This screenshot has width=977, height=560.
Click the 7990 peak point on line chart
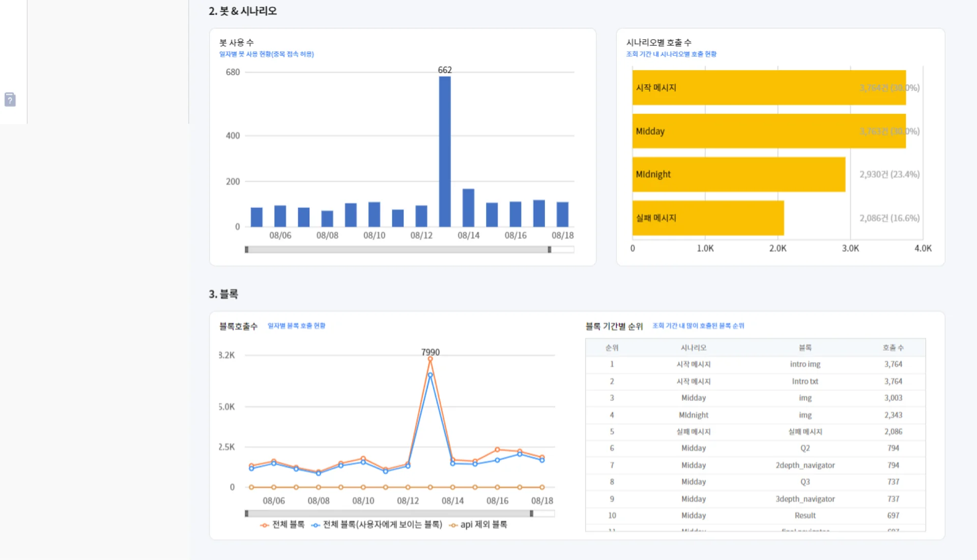tap(430, 359)
